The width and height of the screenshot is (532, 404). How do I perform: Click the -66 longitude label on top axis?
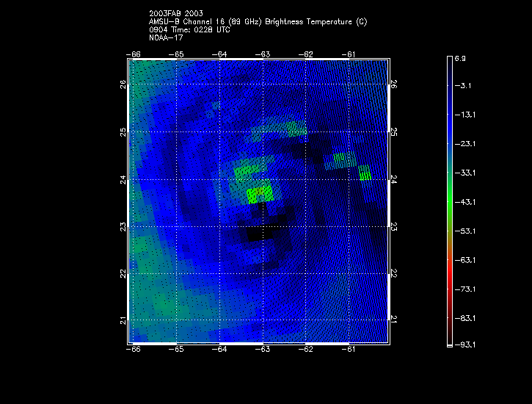(x=134, y=54)
